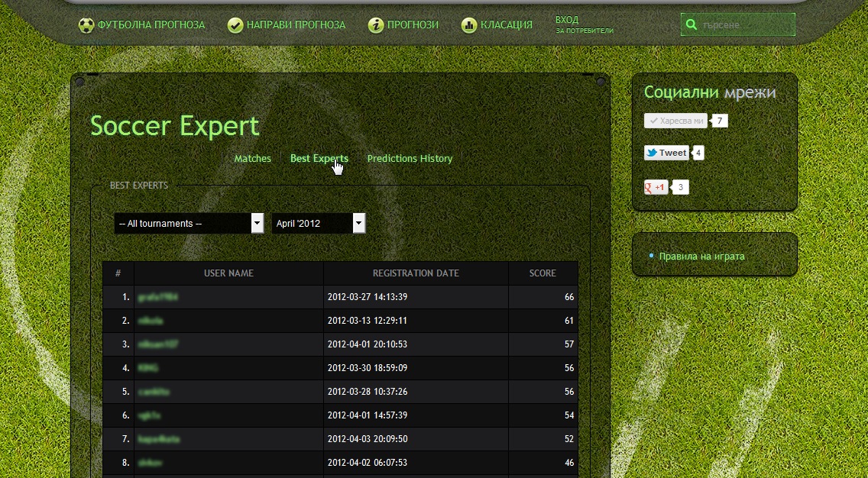Click the Facebook Харесва ми like button
This screenshot has width=868, height=478.
click(675, 121)
